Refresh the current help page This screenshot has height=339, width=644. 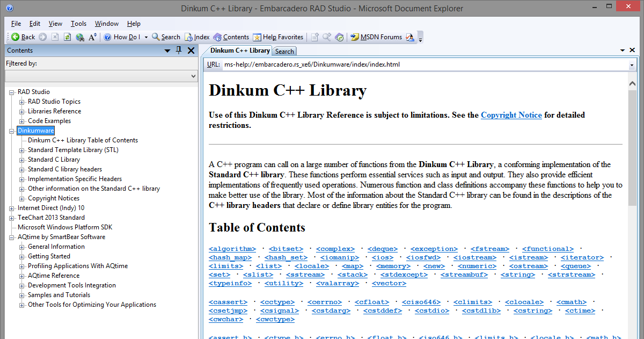coord(68,37)
